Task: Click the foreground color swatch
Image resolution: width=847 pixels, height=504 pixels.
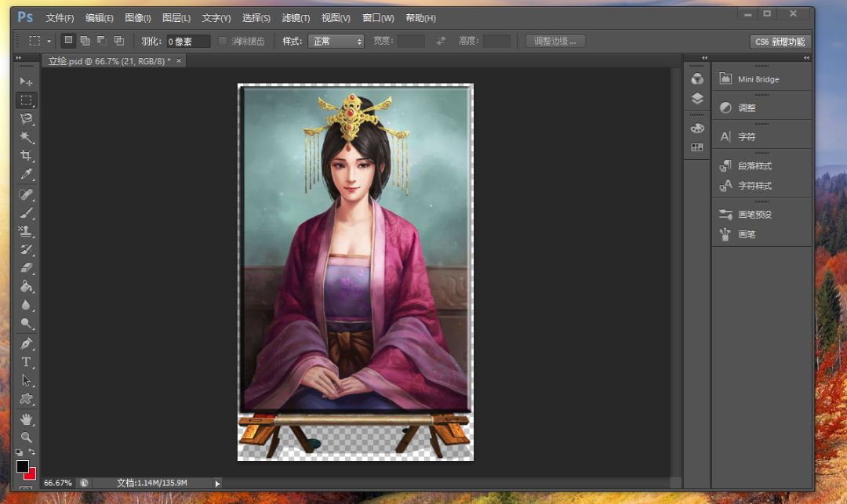Action: (23, 466)
